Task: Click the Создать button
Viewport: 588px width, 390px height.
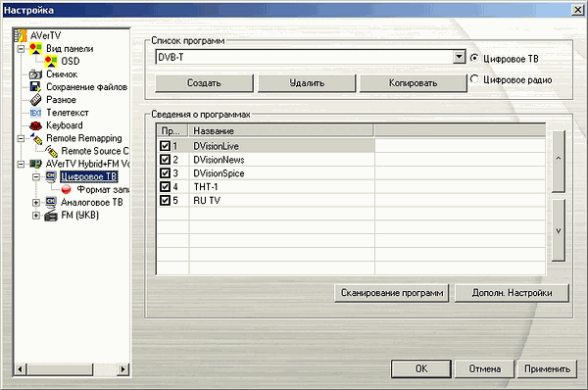Action: click(x=204, y=83)
